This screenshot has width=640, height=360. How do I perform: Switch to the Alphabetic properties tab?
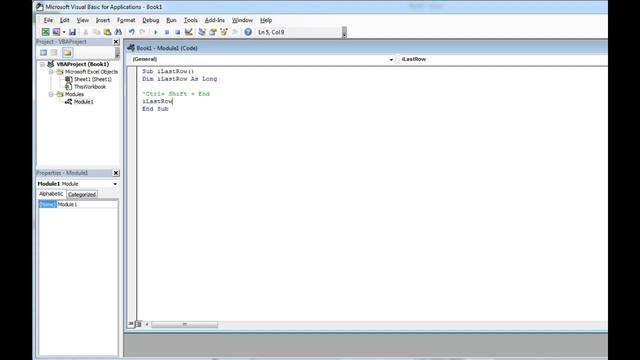pos(51,194)
